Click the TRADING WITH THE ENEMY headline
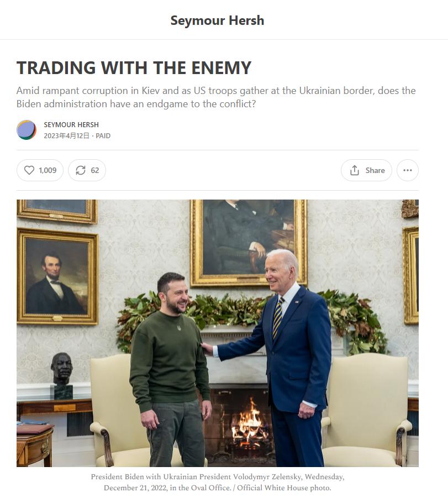Screen dimensions: 448x503 tap(134, 67)
